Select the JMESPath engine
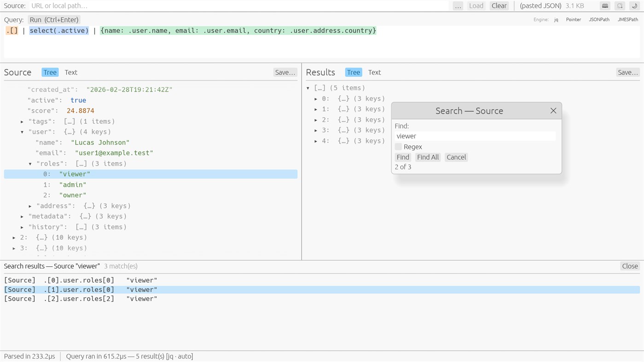Image resolution: width=644 pixels, height=362 pixels. click(x=628, y=20)
